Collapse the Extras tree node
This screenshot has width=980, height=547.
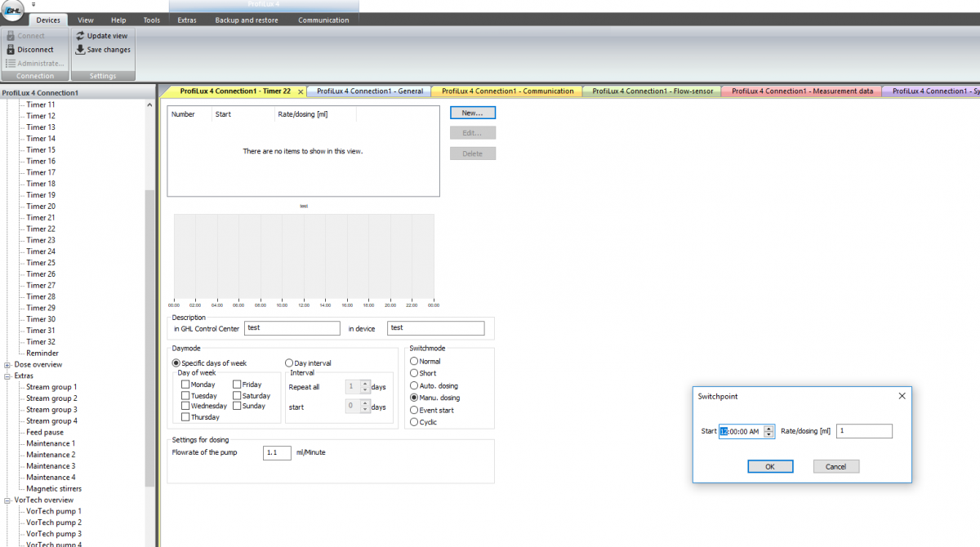pos(7,376)
